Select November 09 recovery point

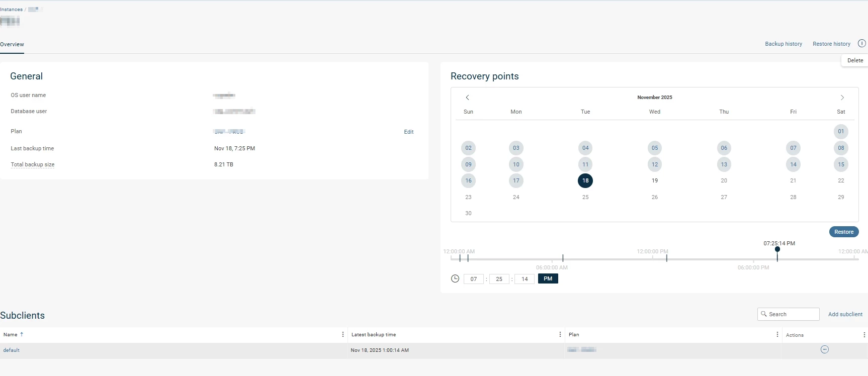coord(468,164)
